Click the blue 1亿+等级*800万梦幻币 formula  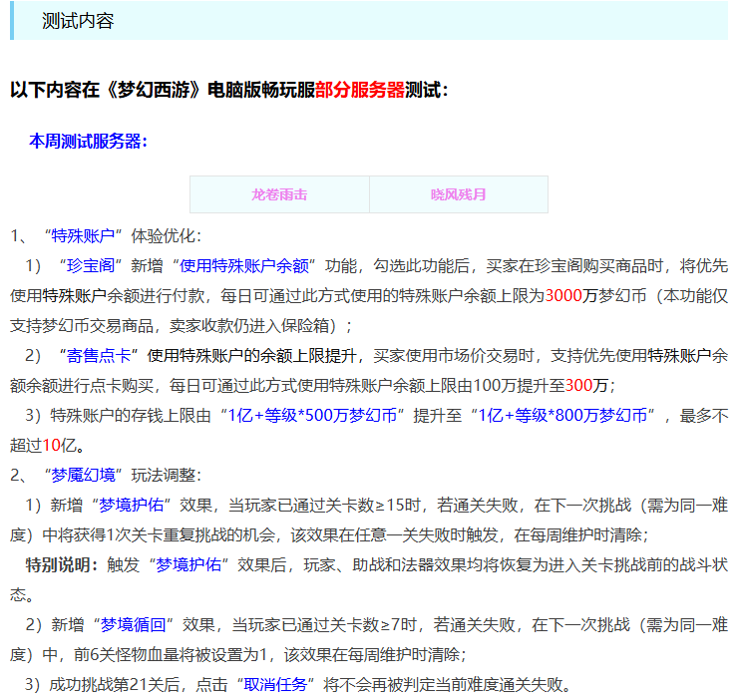point(562,415)
